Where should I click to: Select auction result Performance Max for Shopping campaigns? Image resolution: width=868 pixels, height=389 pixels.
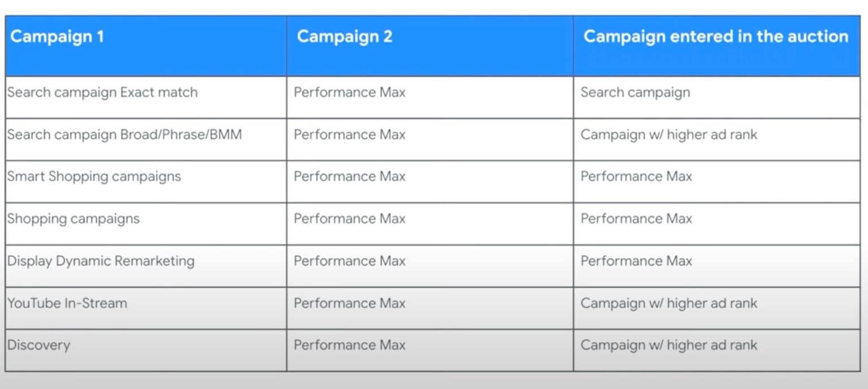636,219
